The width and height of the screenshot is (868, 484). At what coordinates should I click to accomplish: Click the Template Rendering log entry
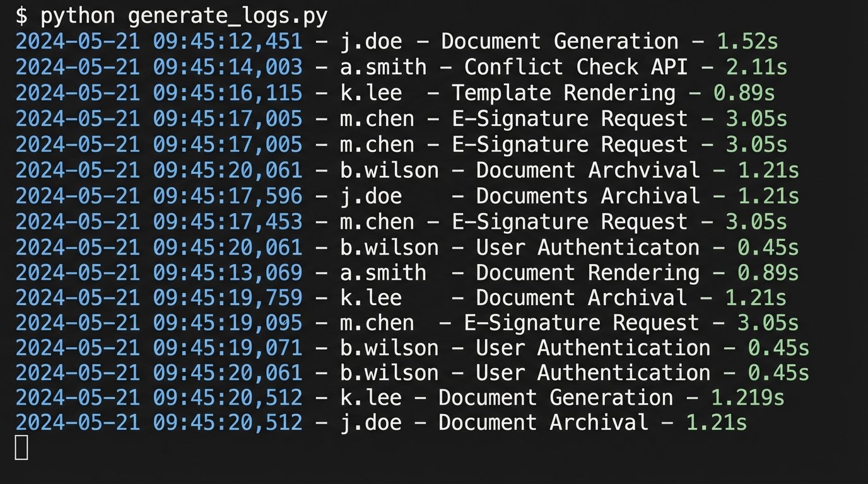click(x=563, y=93)
